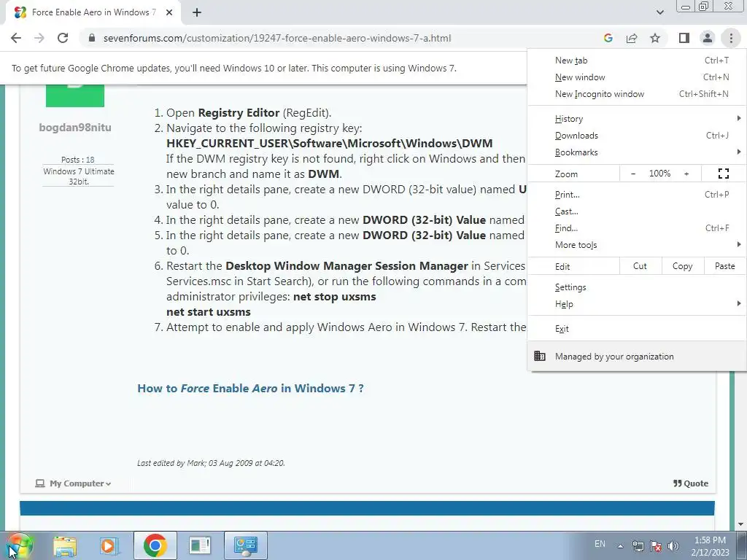The image size is (747, 560).
Task: Increase zoom with the plus button
Action: [686, 174]
